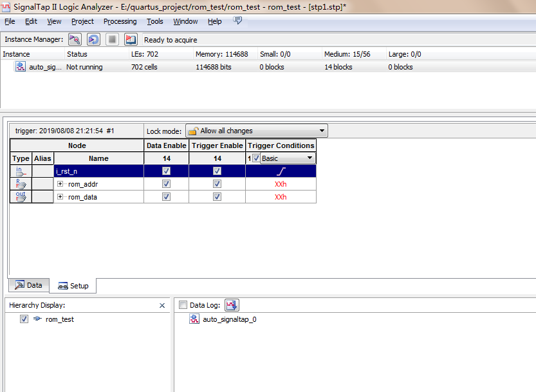Click the 114688 bits memory value
Screen dimensions: 536x392
point(214,67)
